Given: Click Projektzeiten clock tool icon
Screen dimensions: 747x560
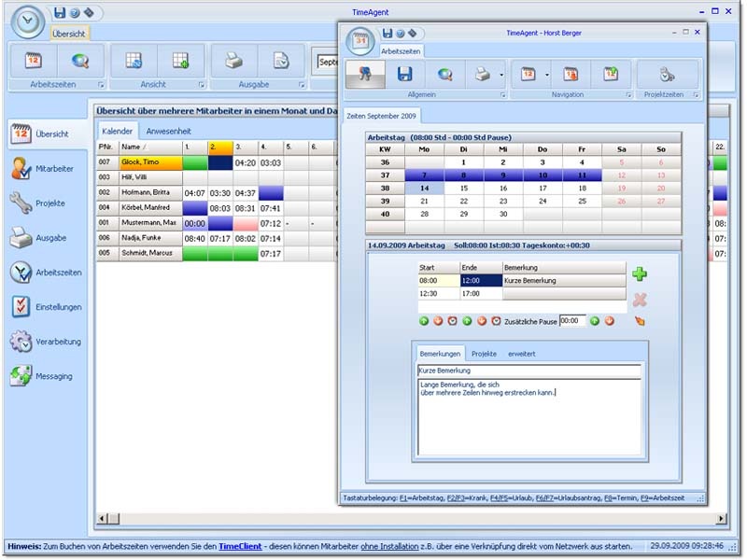Looking at the screenshot, I should click(x=668, y=75).
